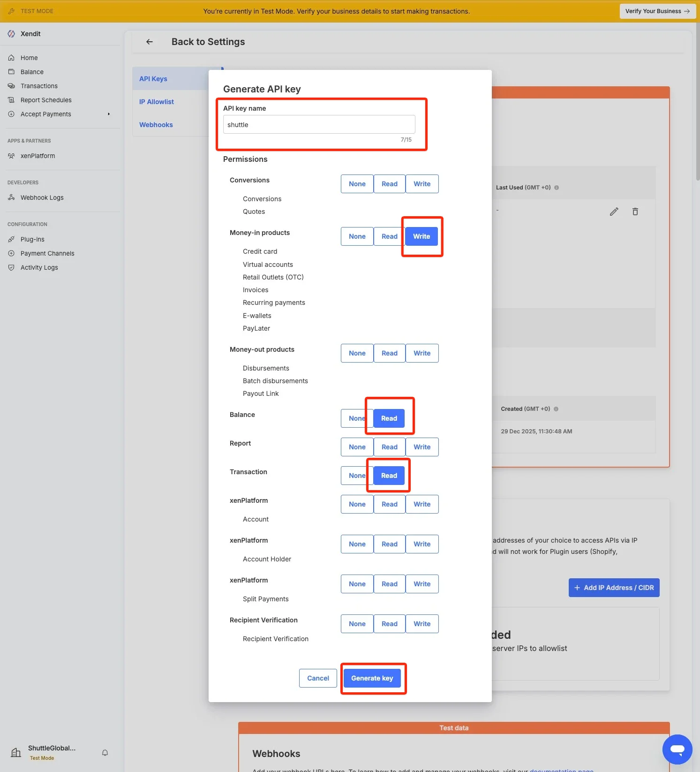
Task: Click the API key name input field
Action: point(319,125)
